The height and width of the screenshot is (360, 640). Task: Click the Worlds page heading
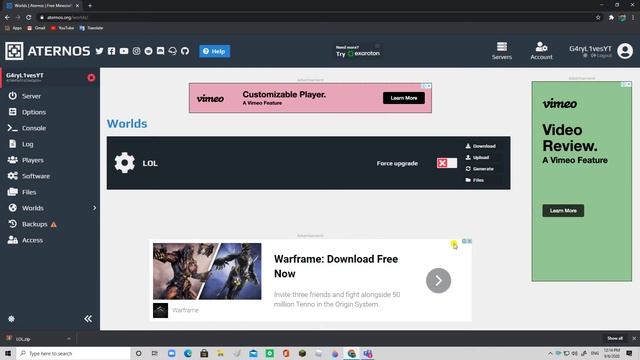coord(127,124)
